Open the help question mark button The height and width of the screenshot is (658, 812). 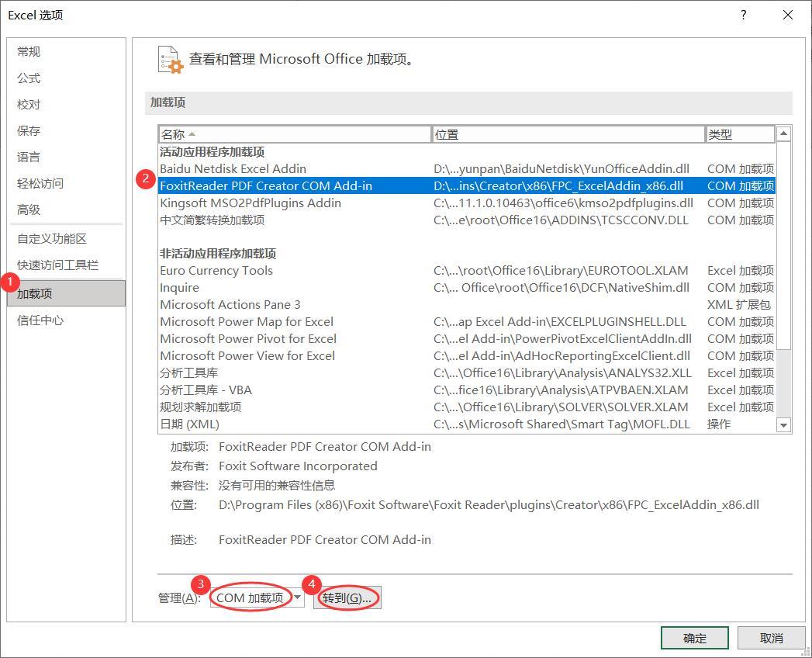click(x=744, y=15)
